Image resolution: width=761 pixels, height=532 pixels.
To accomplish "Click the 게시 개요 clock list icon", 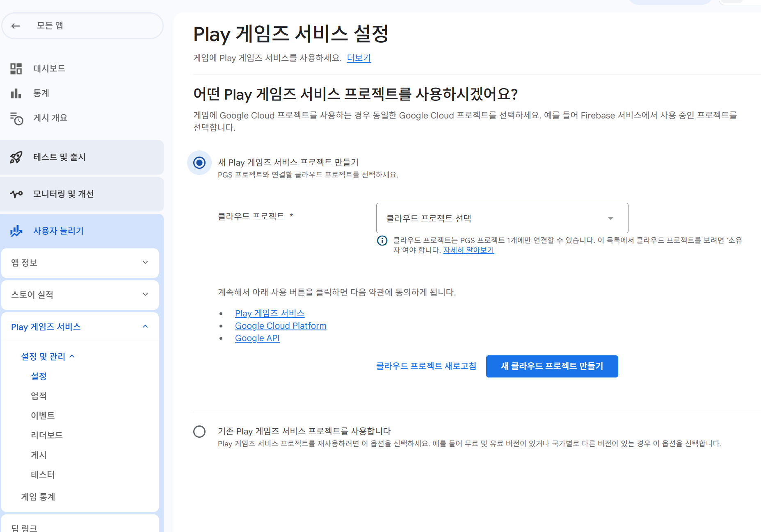I will [x=16, y=118].
